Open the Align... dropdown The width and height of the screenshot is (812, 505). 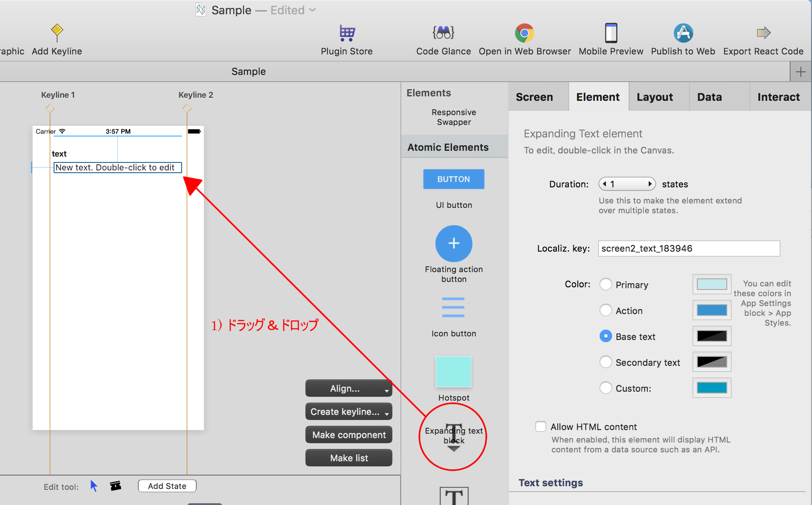tap(348, 389)
